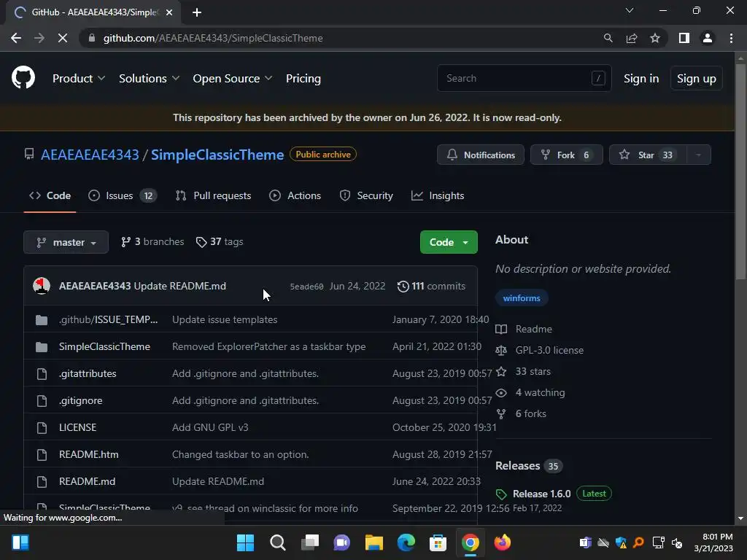The height and width of the screenshot is (560, 747).
Task: Open a new browser tab with plus
Action: click(197, 12)
